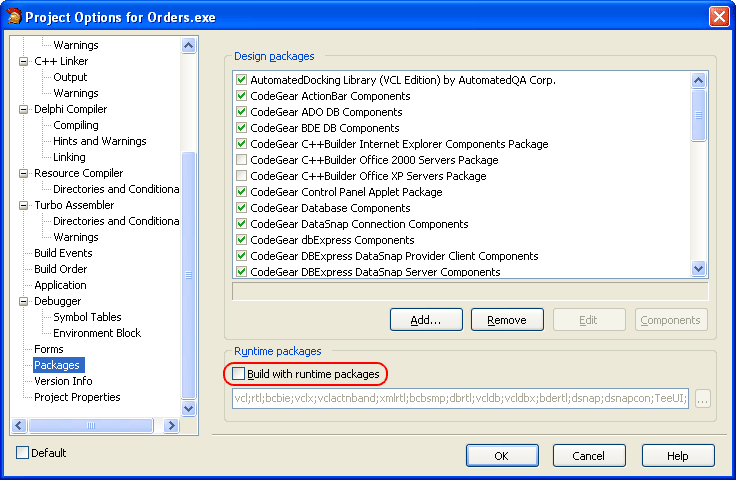736x480 pixels.
Task: Collapse the Turbo Assembler node
Action: (24, 205)
